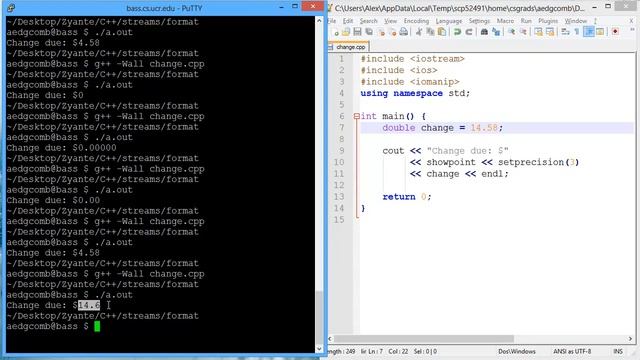
Task: Open the Search menu
Action: 368,21
